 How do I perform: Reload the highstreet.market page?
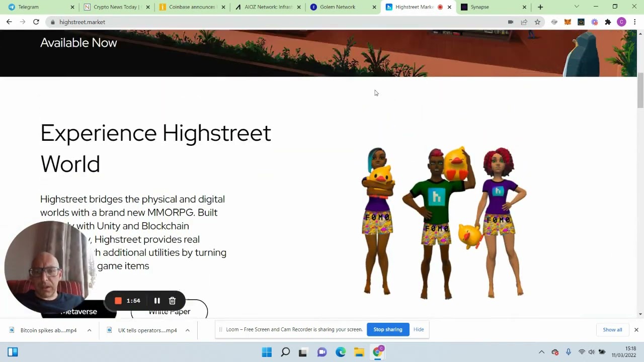tap(36, 22)
